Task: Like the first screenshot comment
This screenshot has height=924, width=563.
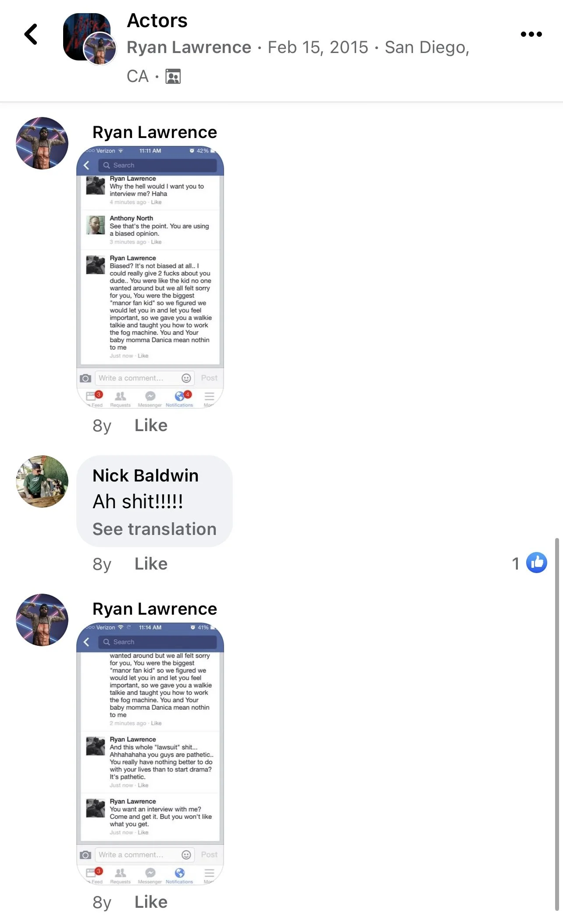Action: tap(151, 425)
